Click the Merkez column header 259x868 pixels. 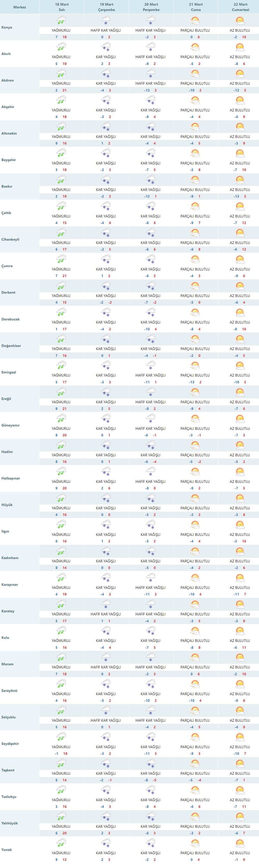[20, 7]
